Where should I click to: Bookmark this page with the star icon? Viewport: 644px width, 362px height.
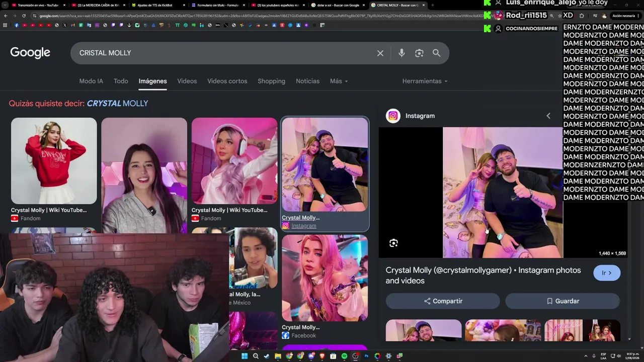click(x=560, y=16)
